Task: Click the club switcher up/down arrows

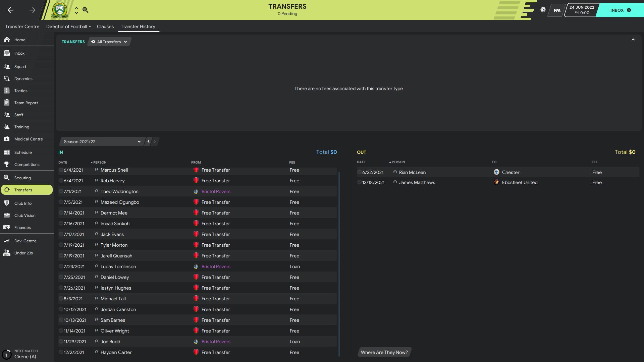Action: pyautogui.click(x=76, y=10)
